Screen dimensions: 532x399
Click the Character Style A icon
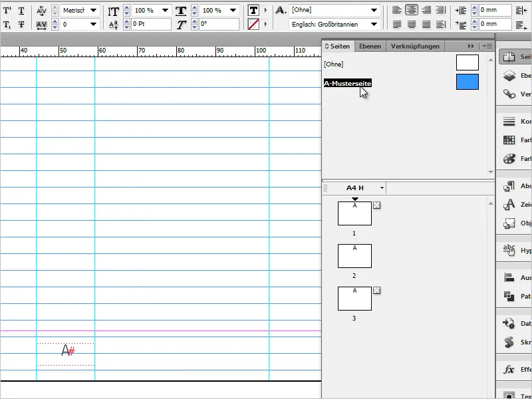click(x=280, y=10)
